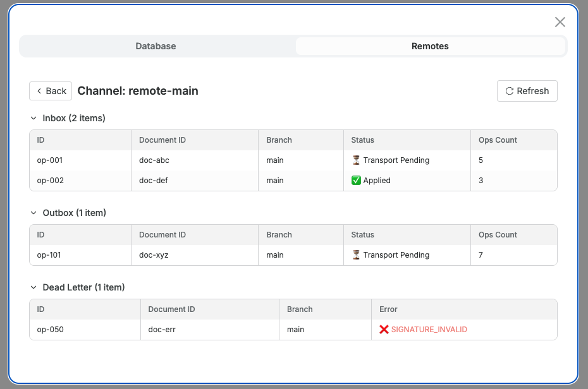Screen dimensions: 588x389
Task: Click the refresh arrow icon in the Refresh button
Action: [510, 91]
